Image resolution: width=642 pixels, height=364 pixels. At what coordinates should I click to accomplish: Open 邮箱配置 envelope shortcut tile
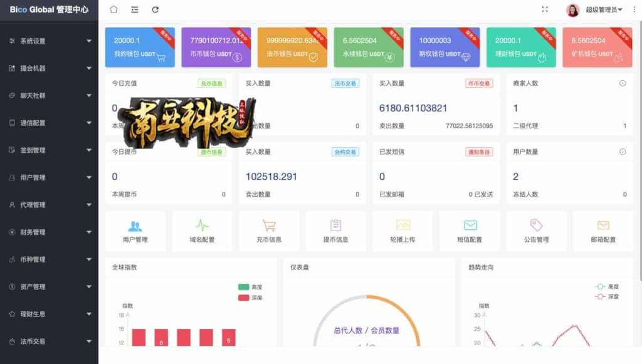tap(603, 231)
